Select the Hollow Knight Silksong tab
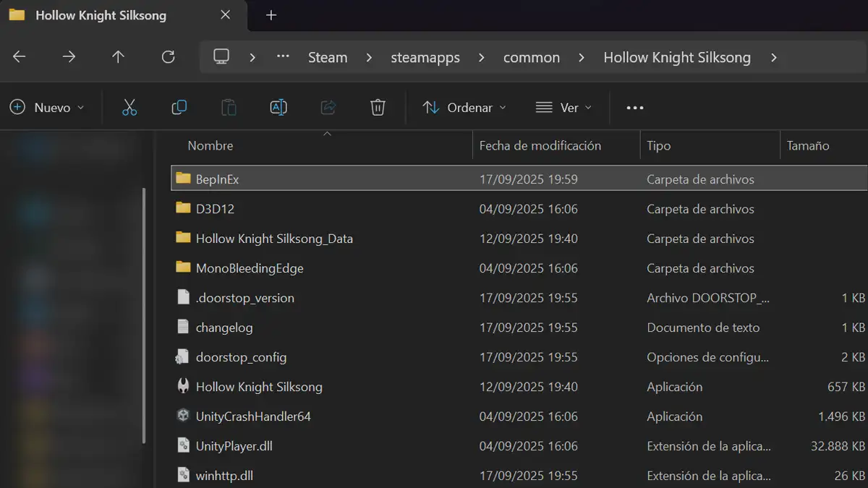The image size is (868, 488). click(x=100, y=15)
